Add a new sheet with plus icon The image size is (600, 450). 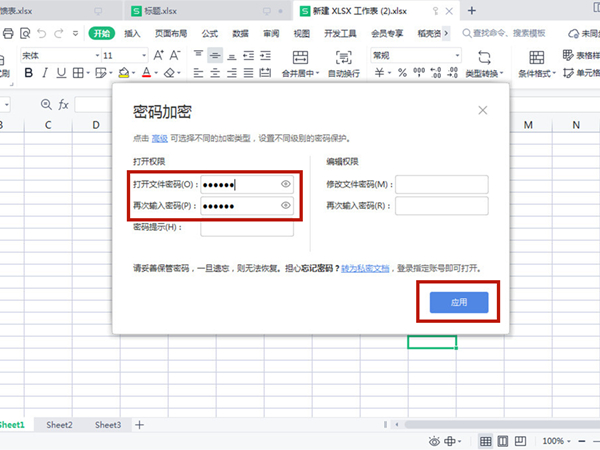point(140,425)
